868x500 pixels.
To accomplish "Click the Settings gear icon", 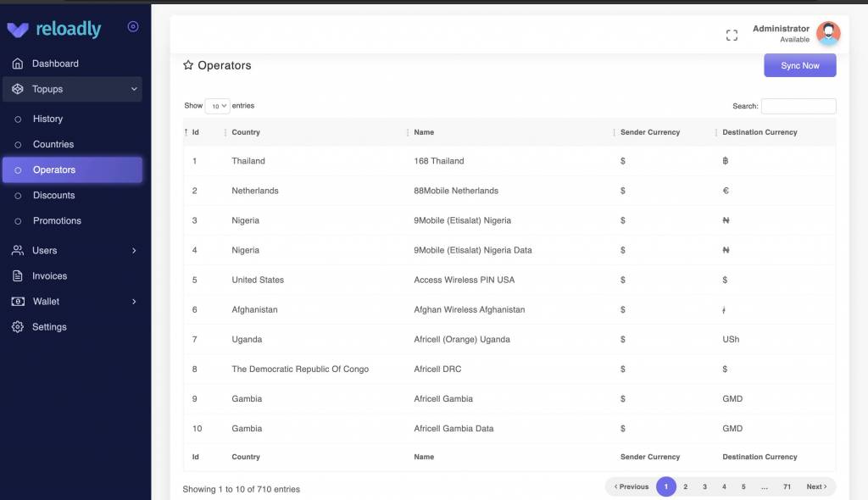I will pyautogui.click(x=18, y=327).
